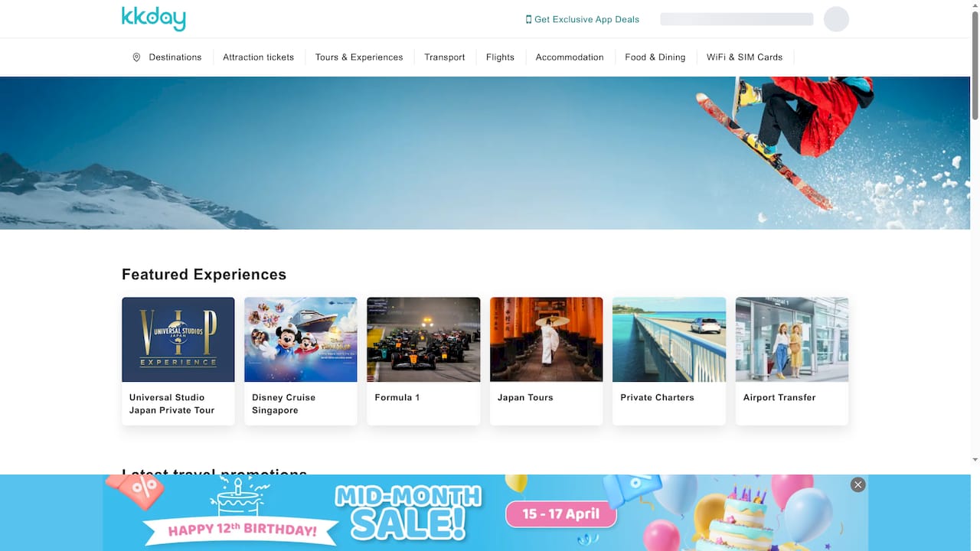The height and width of the screenshot is (551, 980).
Task: Click the Airport Transfer card title
Action: pos(779,398)
